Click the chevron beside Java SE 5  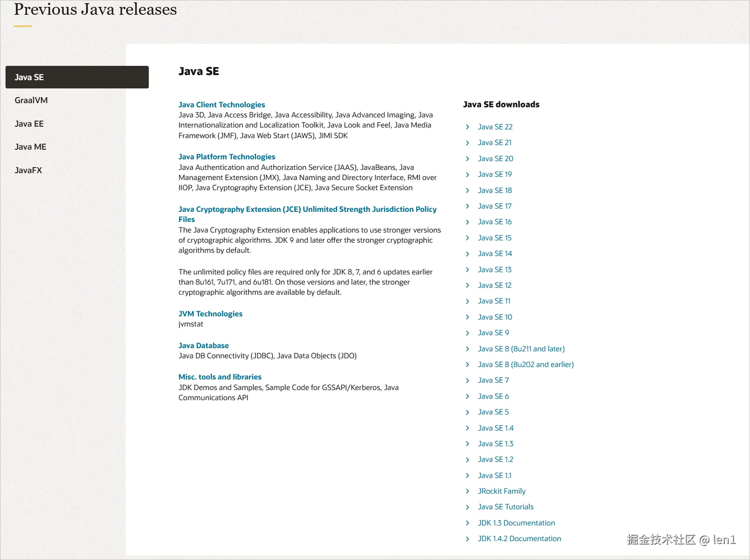467,412
